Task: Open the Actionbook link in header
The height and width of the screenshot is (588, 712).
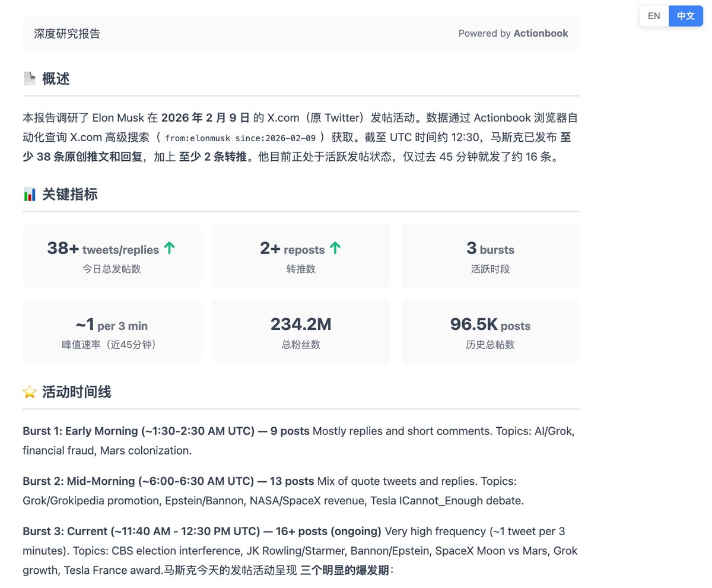Action: tap(541, 33)
